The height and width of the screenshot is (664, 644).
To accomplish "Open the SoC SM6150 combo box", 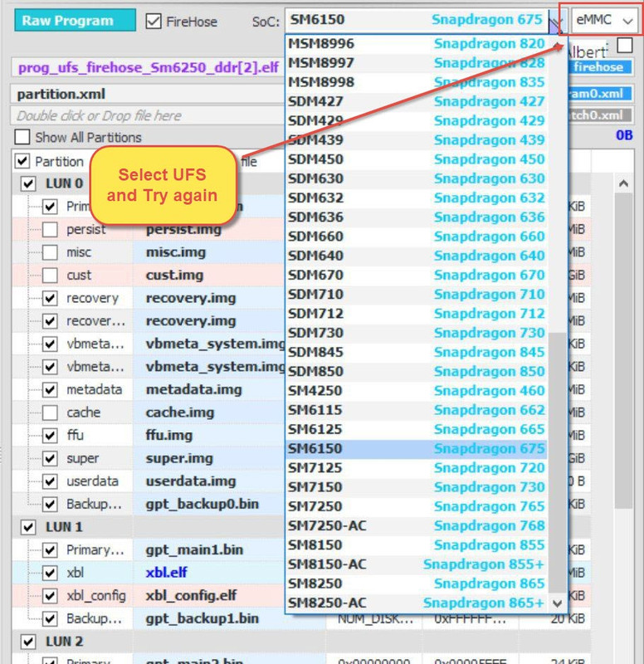I will [426, 20].
